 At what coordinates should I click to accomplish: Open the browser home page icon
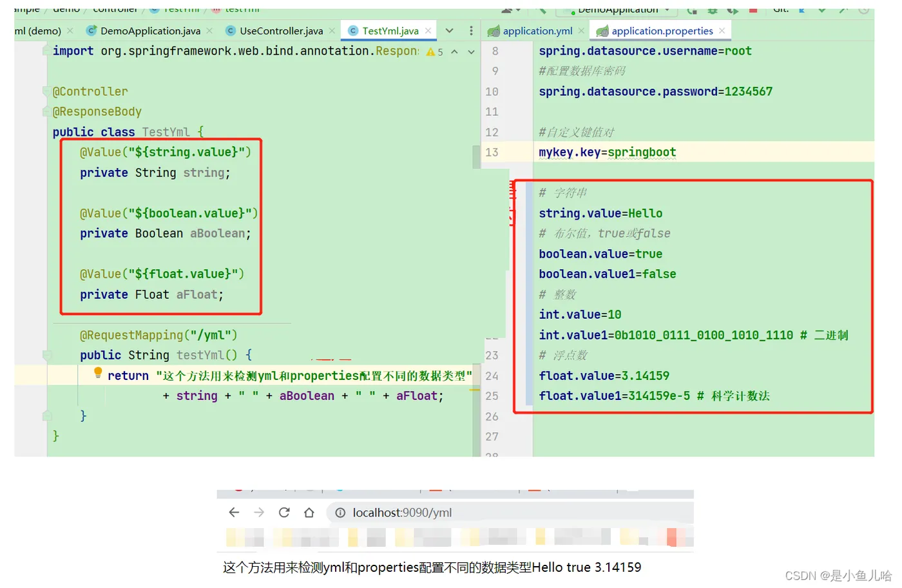pyautogui.click(x=309, y=513)
